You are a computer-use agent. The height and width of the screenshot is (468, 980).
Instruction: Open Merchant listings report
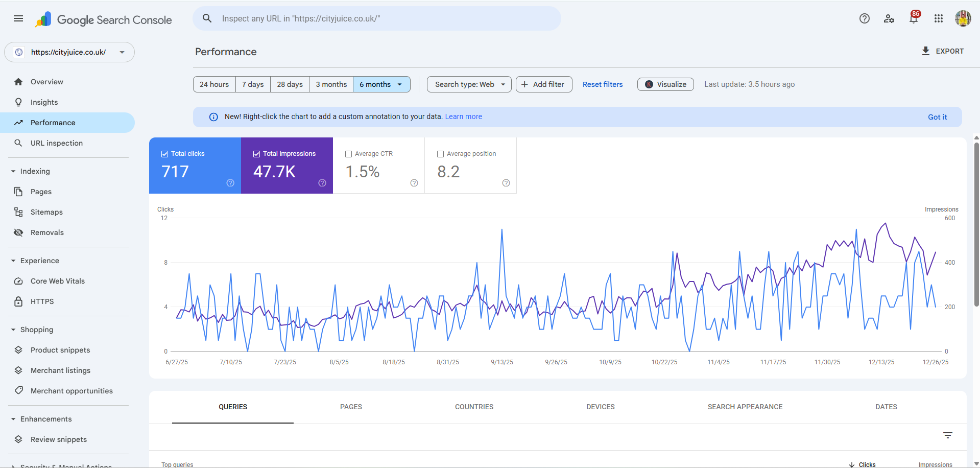(60, 370)
